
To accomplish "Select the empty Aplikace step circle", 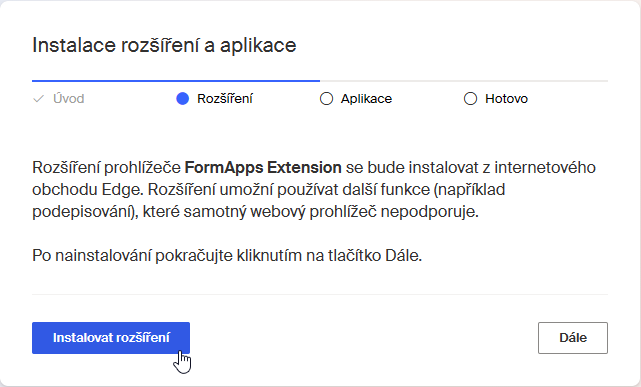I will (x=326, y=98).
